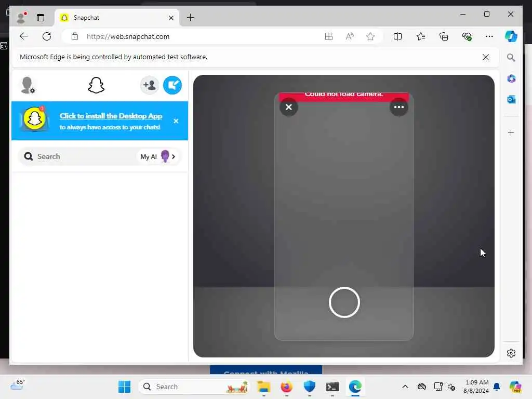532x399 pixels.
Task: Open Windows Start menu
Action: point(124,387)
